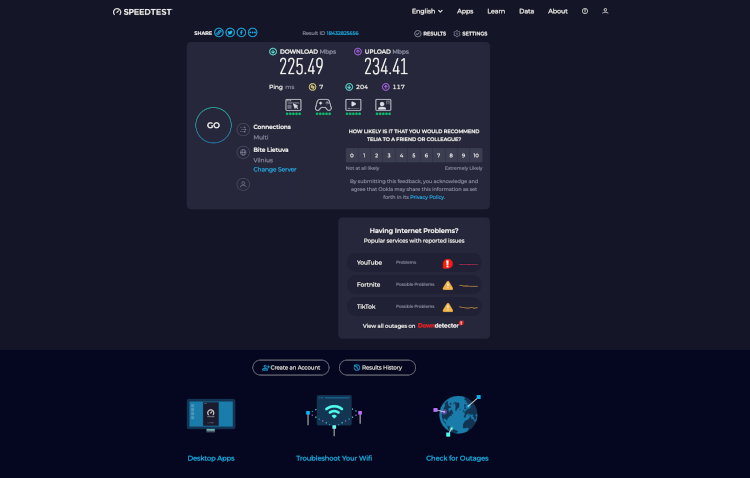Open the Settings tab
Image resolution: width=750 pixels, height=478 pixels.
point(470,33)
